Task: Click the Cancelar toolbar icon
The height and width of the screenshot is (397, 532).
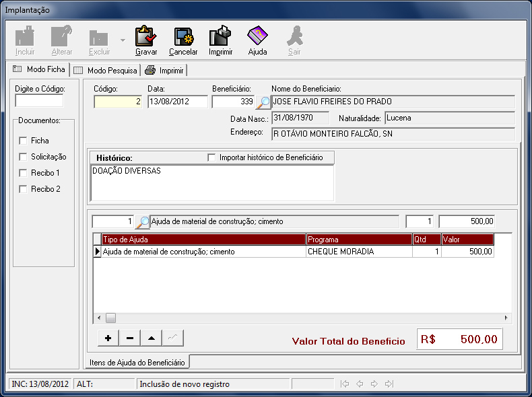Action: [x=183, y=40]
